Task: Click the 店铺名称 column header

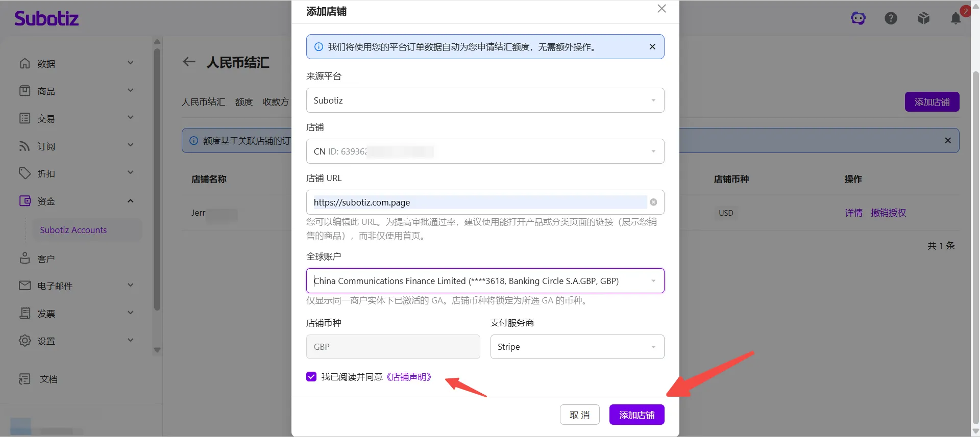Action: [x=209, y=179]
